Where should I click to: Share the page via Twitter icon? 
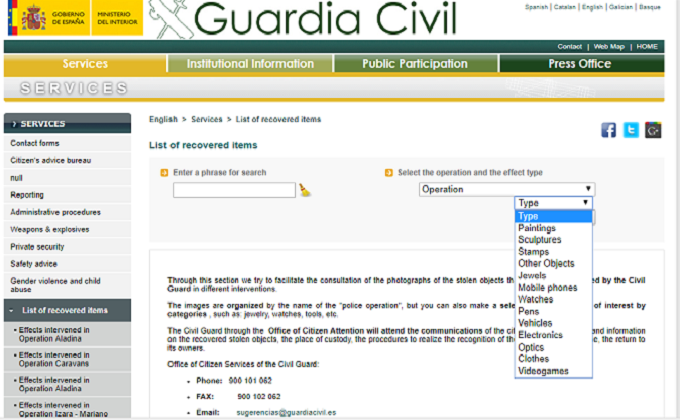pos(631,130)
